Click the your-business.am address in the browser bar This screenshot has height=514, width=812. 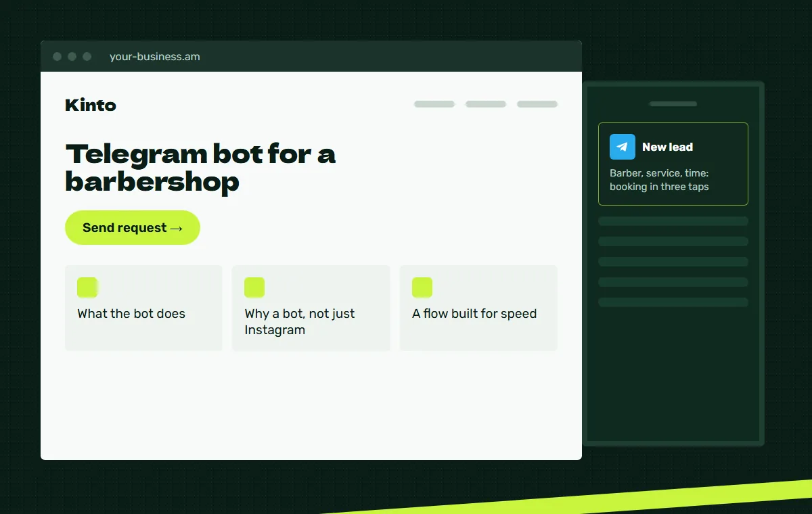[155, 57]
